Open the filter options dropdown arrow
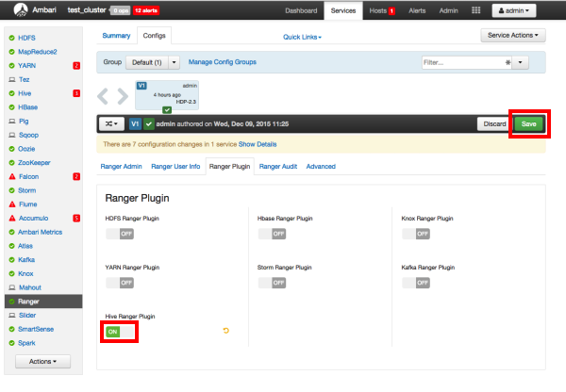 tap(520, 62)
